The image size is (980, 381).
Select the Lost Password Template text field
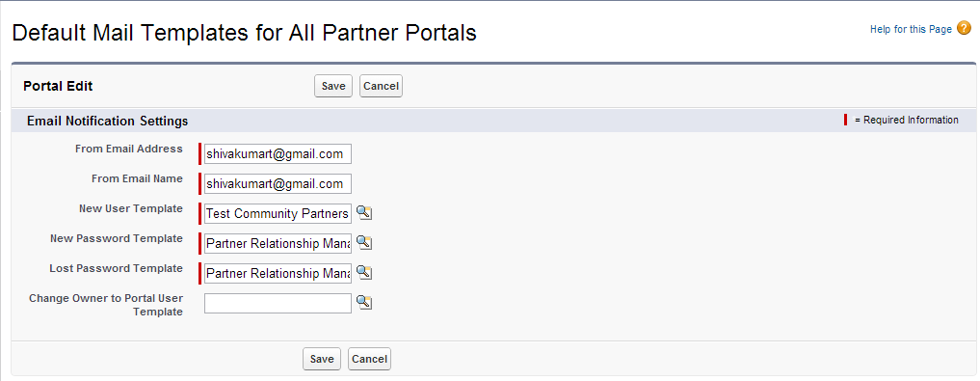278,273
